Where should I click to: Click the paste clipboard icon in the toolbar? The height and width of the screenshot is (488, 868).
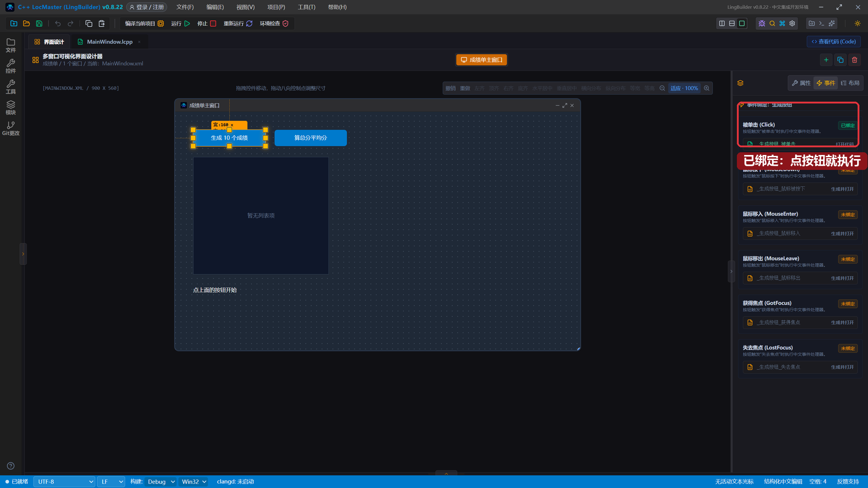click(x=102, y=23)
